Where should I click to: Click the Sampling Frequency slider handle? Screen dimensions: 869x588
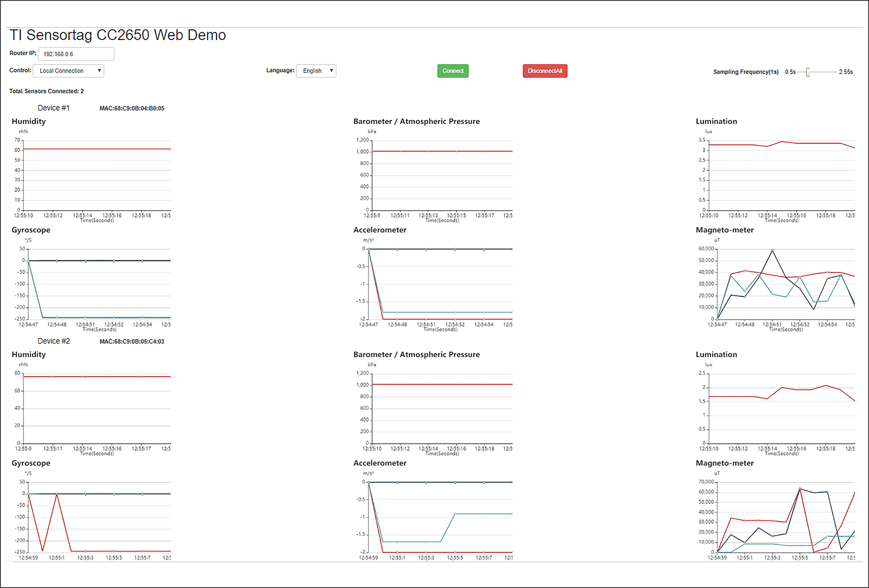click(x=808, y=72)
